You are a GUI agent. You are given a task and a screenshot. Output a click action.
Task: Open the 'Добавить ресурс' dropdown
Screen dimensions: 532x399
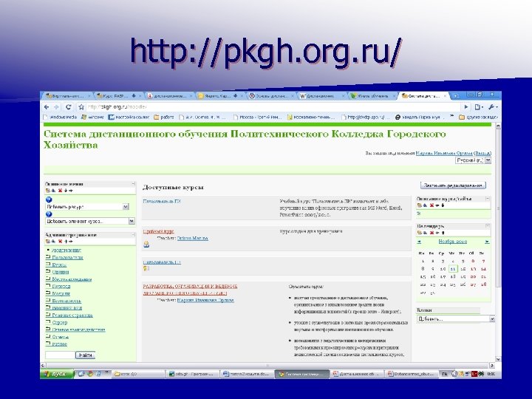coord(87,207)
